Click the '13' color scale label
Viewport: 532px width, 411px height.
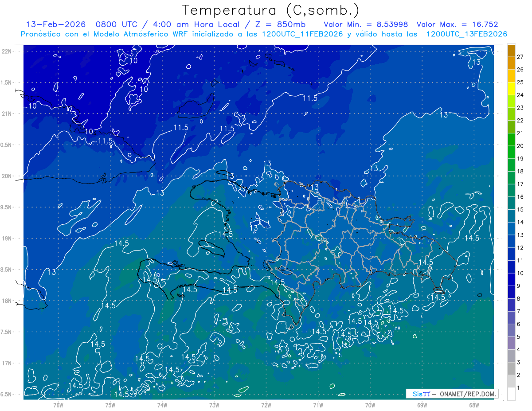[x=520, y=235]
